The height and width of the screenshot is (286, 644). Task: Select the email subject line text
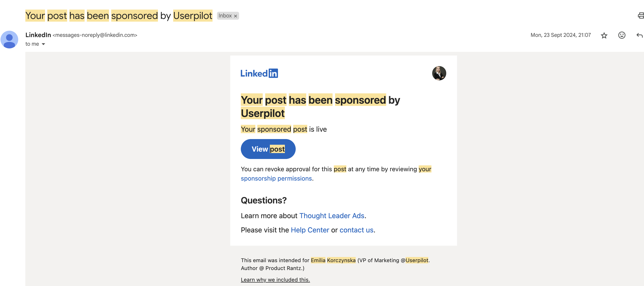click(x=119, y=15)
